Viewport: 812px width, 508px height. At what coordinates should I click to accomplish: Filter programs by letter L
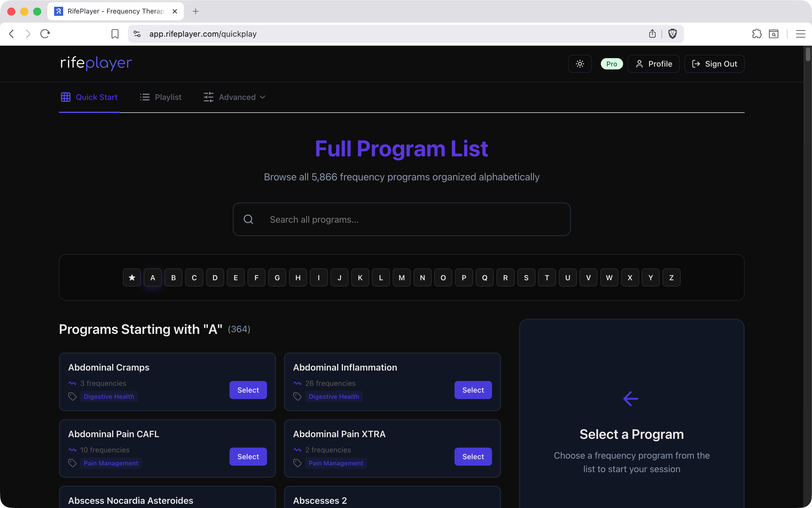381,277
